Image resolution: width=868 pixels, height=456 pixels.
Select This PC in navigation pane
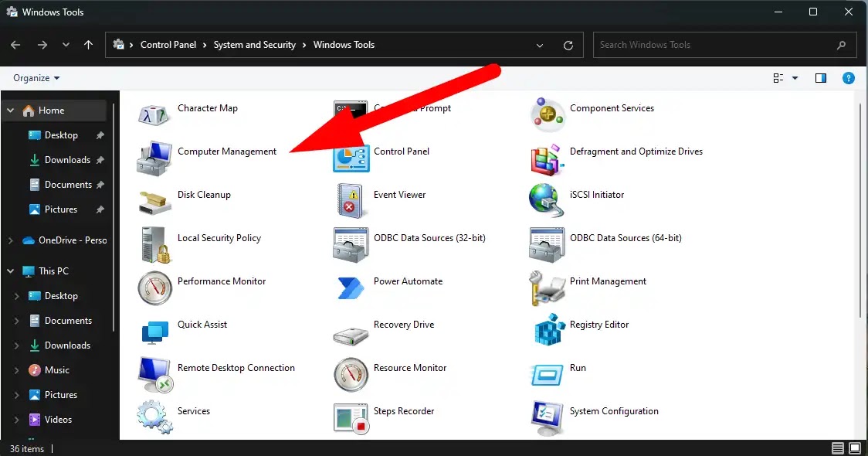(x=54, y=271)
